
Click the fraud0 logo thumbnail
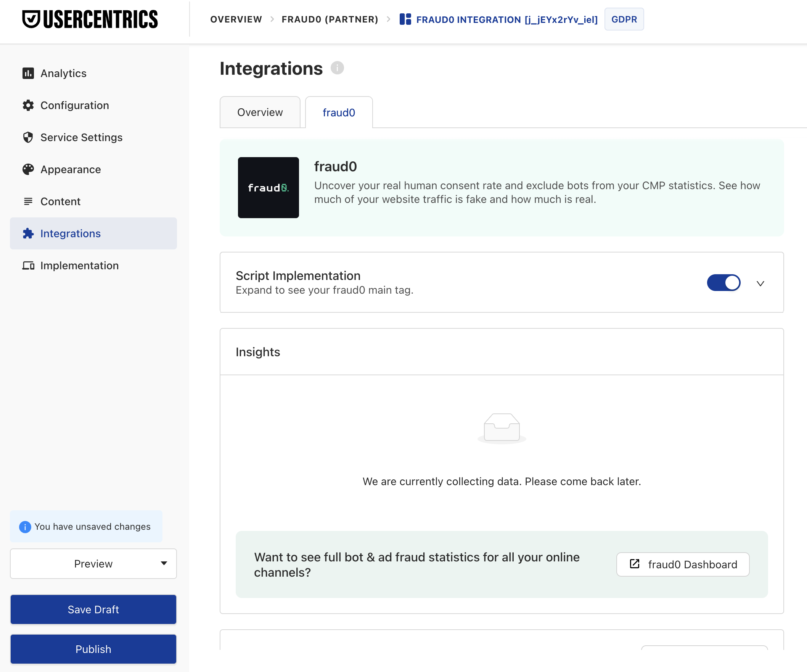[x=268, y=188]
